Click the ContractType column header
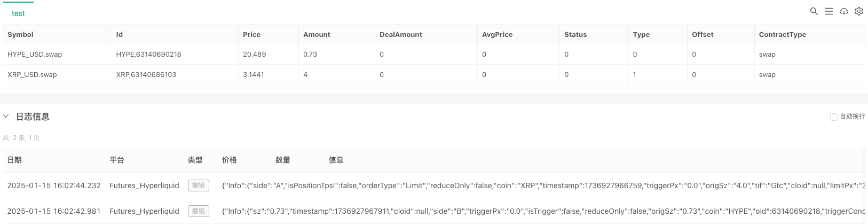This screenshot has width=868, height=224. coord(782,34)
